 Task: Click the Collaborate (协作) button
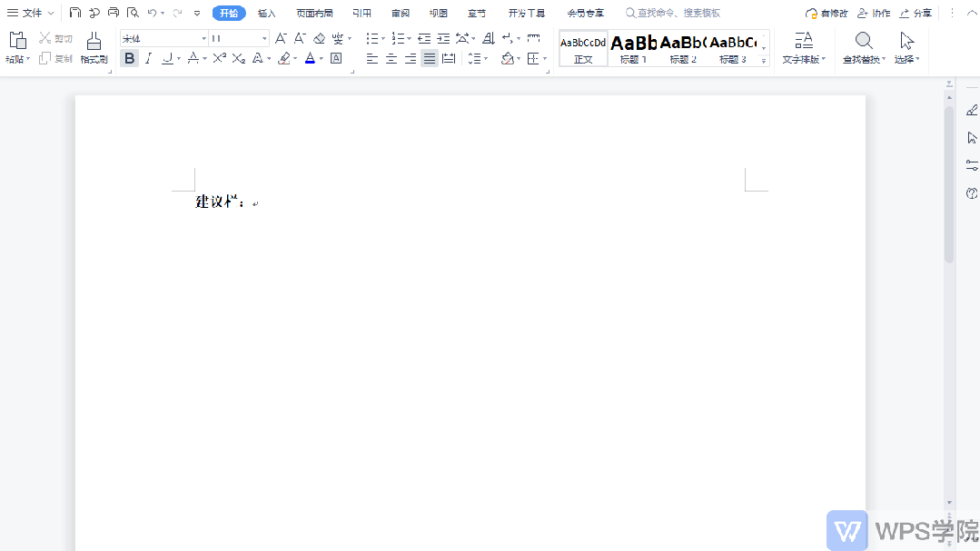point(874,13)
